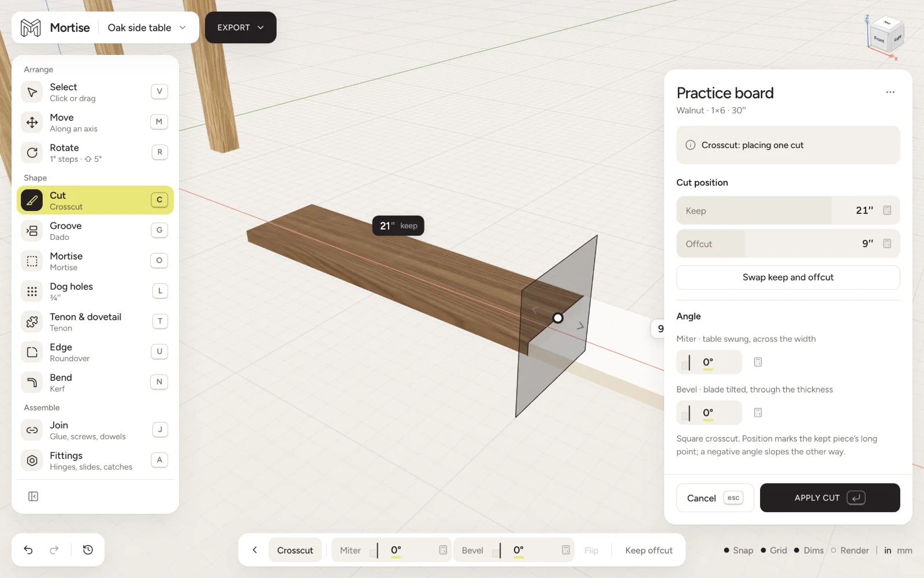
Task: Open calculator for the Keep field
Action: pyautogui.click(x=887, y=210)
